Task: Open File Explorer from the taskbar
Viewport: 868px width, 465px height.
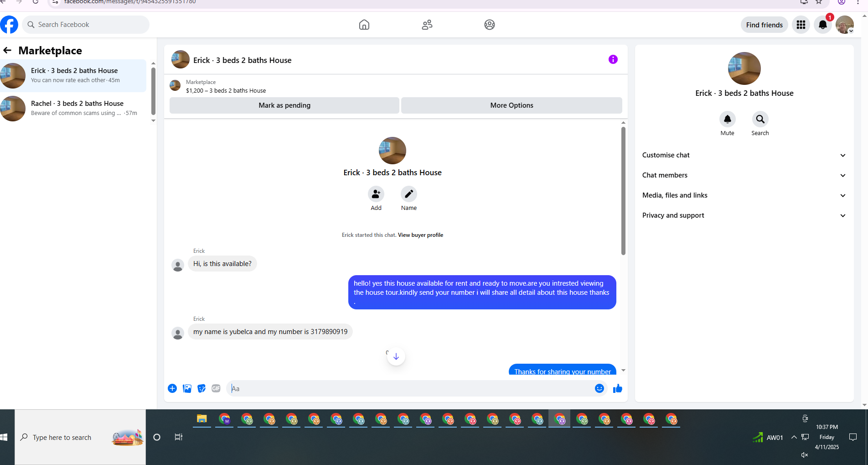Action: point(201,419)
